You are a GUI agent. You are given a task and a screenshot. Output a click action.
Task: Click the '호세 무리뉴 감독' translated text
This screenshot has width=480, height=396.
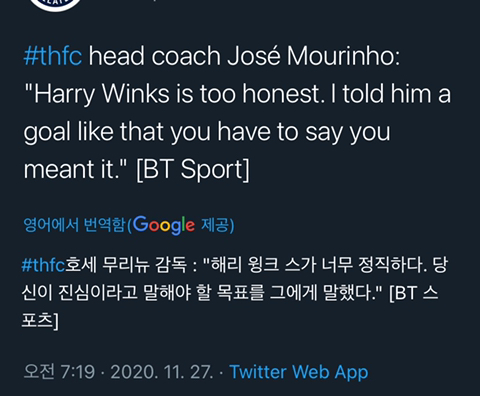coord(126,265)
